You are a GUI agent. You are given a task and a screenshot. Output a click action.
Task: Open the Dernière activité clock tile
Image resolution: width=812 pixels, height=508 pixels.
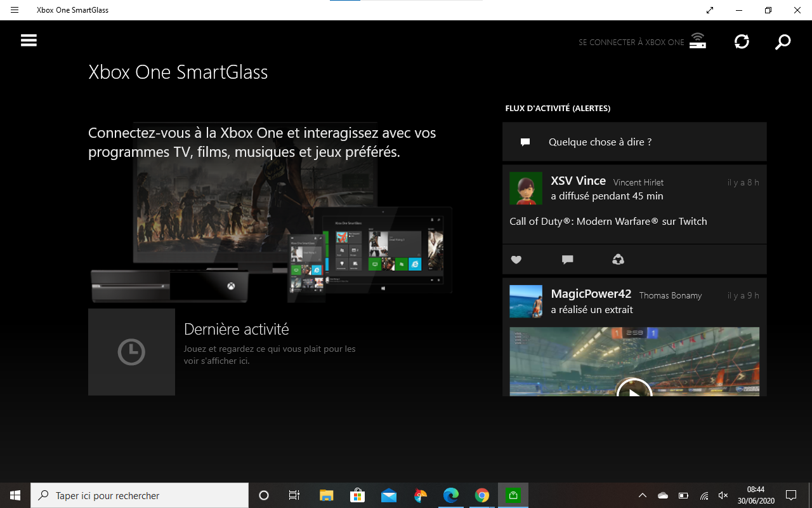coord(131,352)
